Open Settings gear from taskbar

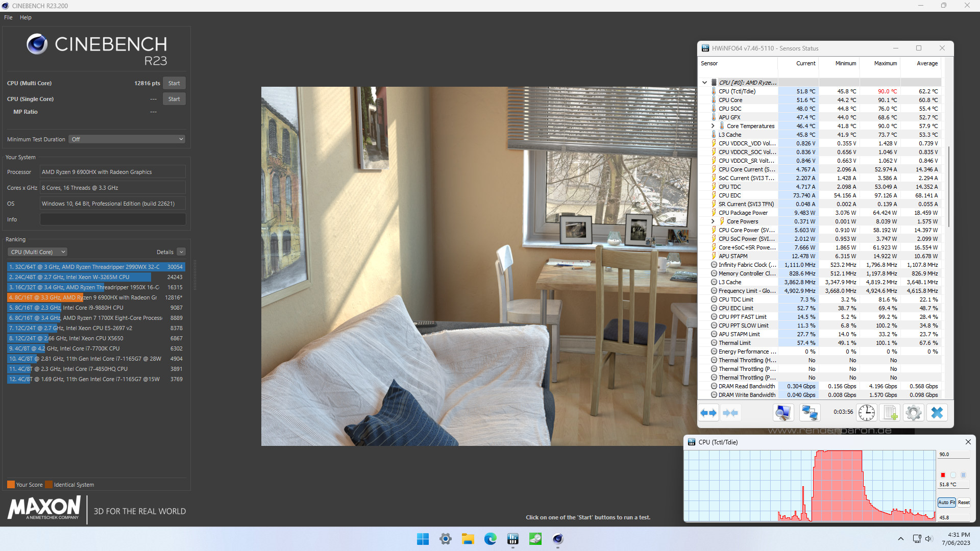coord(446,539)
